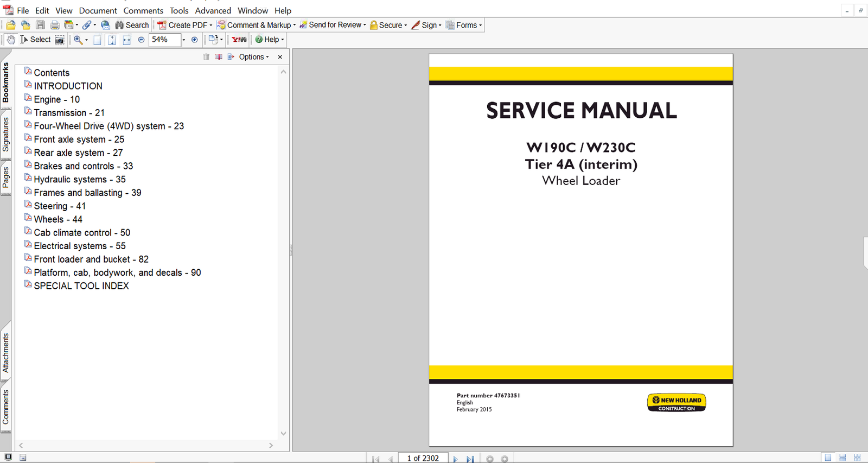Open the Advanced menu
This screenshot has width=868, height=463.
213,10
